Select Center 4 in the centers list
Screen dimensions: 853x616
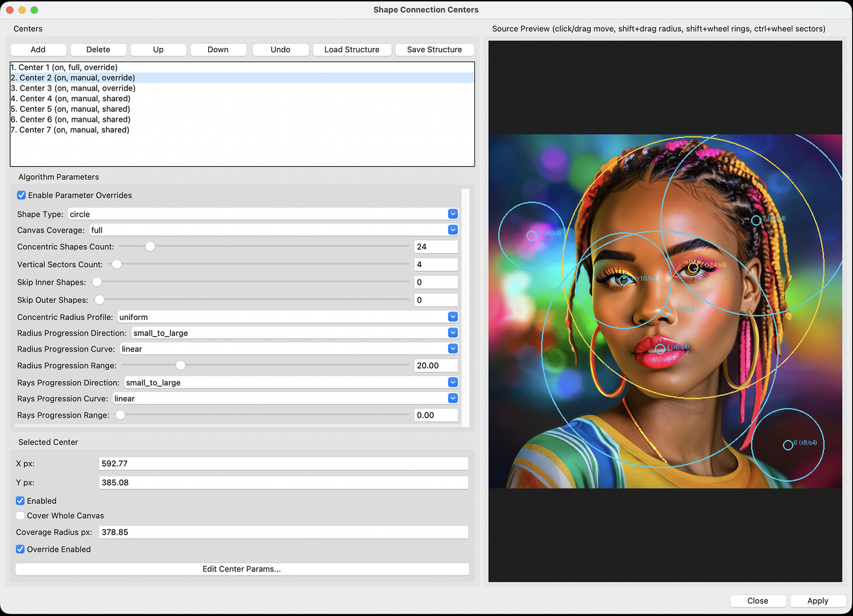242,98
